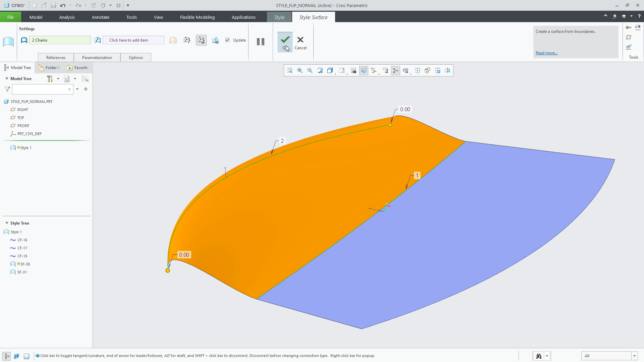Open the saved orientations icon
Viewport: 644px width, 362px height.
tap(342, 71)
